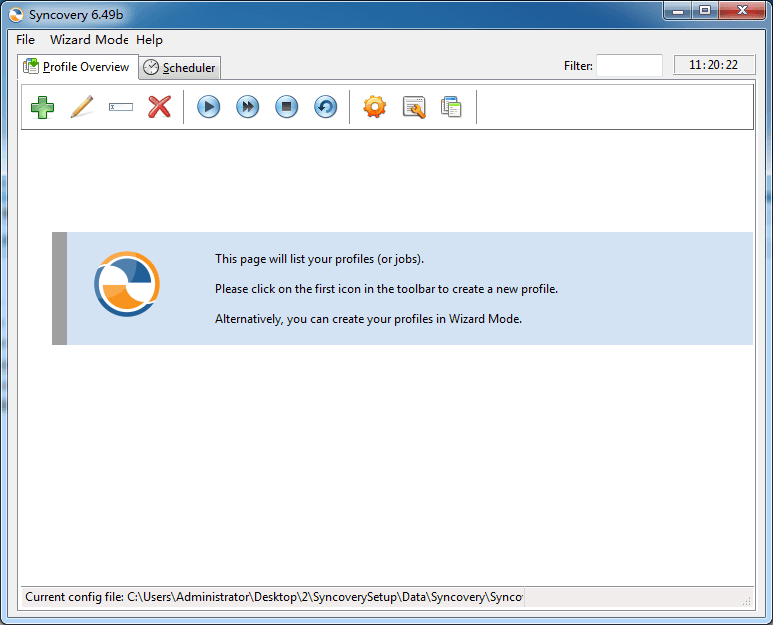Viewport: 773px width, 625px height.
Task: Click the stacked windows toolbar icon
Action: pos(452,107)
